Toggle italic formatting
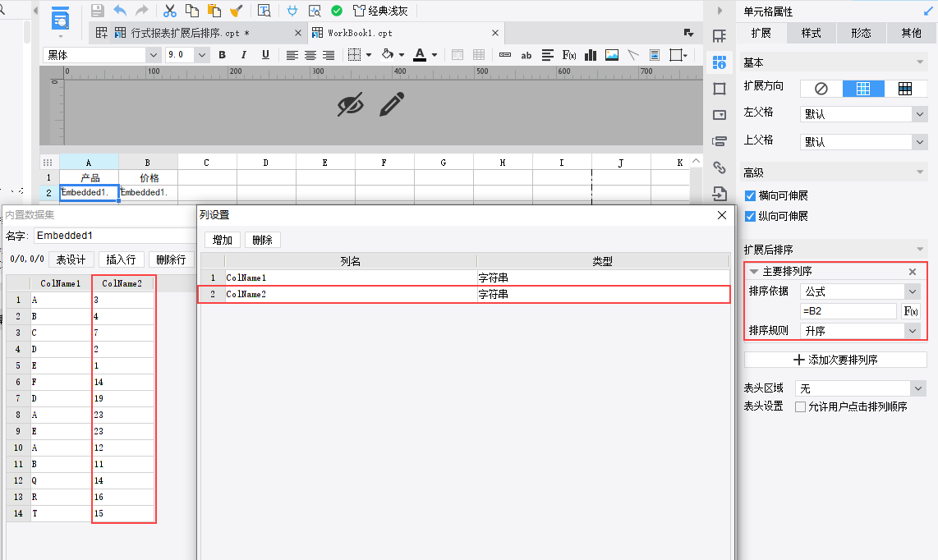 (243, 55)
